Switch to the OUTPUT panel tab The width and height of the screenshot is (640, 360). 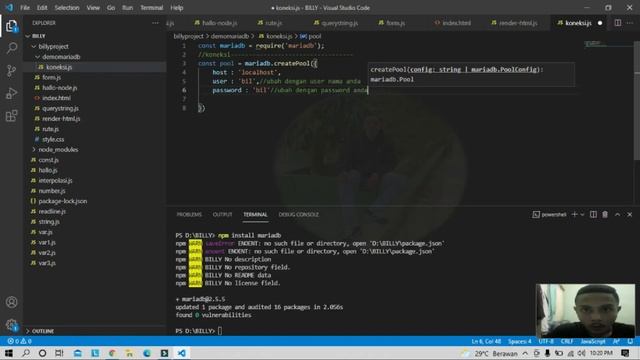222,215
